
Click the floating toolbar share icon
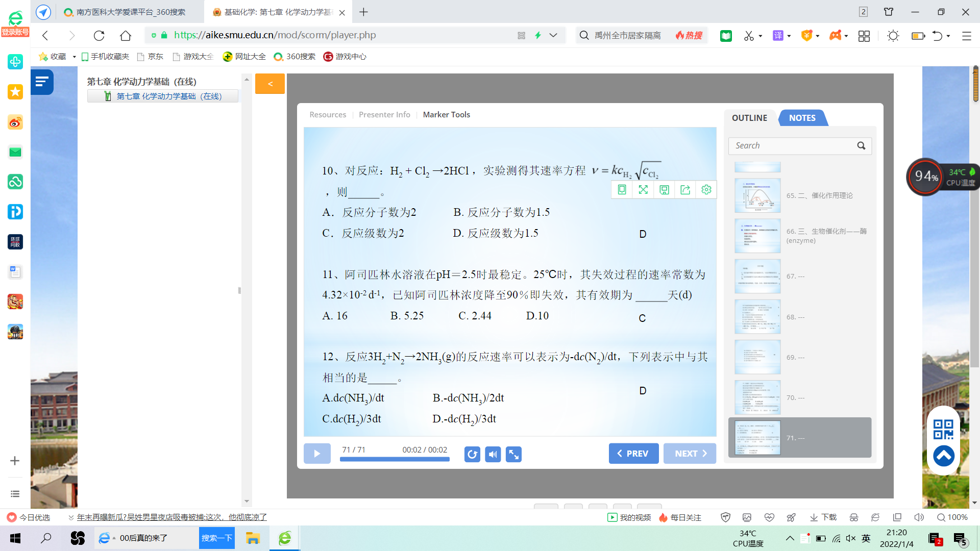(x=685, y=190)
